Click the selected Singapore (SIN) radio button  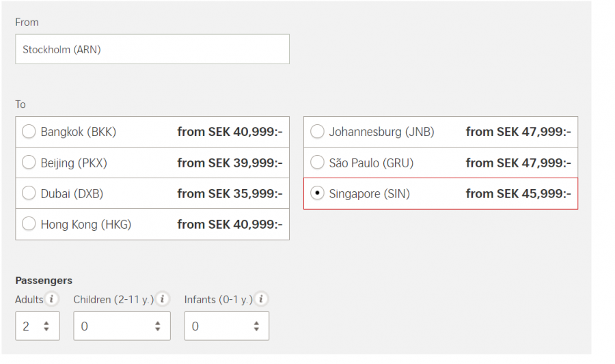pos(317,193)
